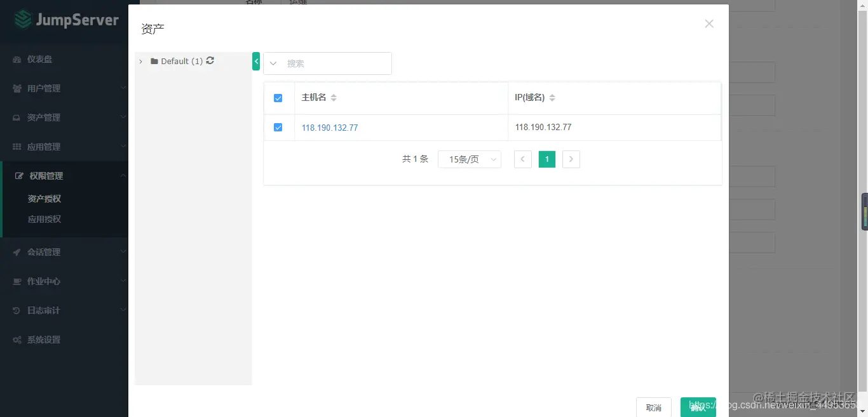Click the JumpServer logo

[66, 20]
